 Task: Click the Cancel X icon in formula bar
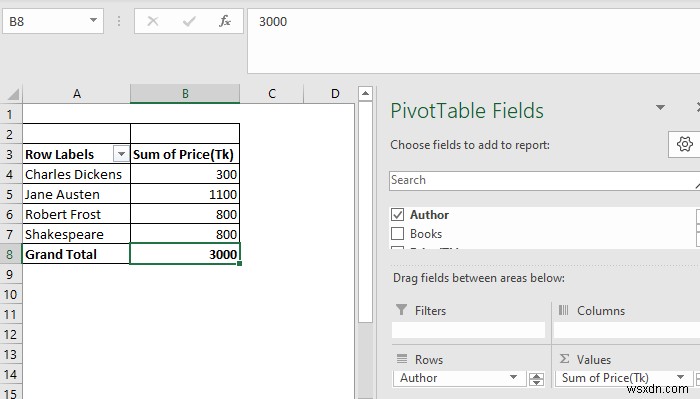(x=153, y=21)
